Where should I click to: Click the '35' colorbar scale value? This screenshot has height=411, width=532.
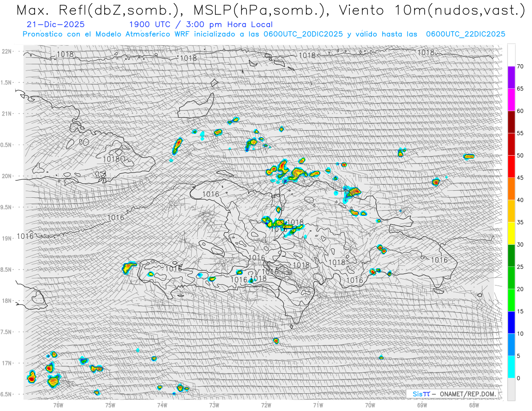[x=520, y=222]
